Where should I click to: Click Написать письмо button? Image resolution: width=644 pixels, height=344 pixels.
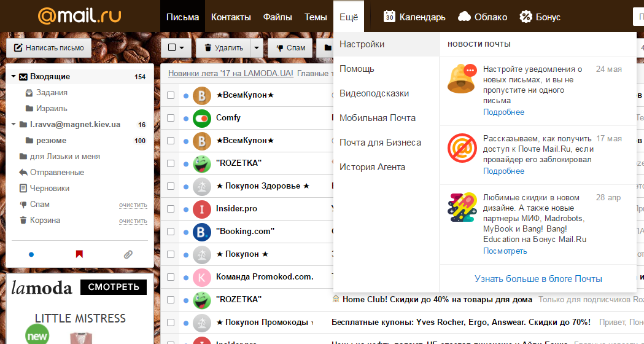pyautogui.click(x=49, y=48)
